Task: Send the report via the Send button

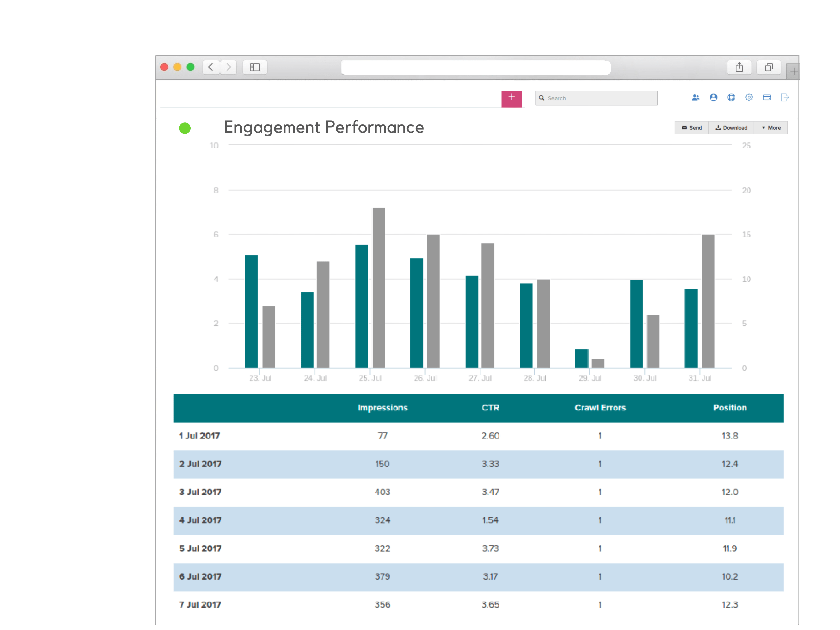Action: pos(691,128)
